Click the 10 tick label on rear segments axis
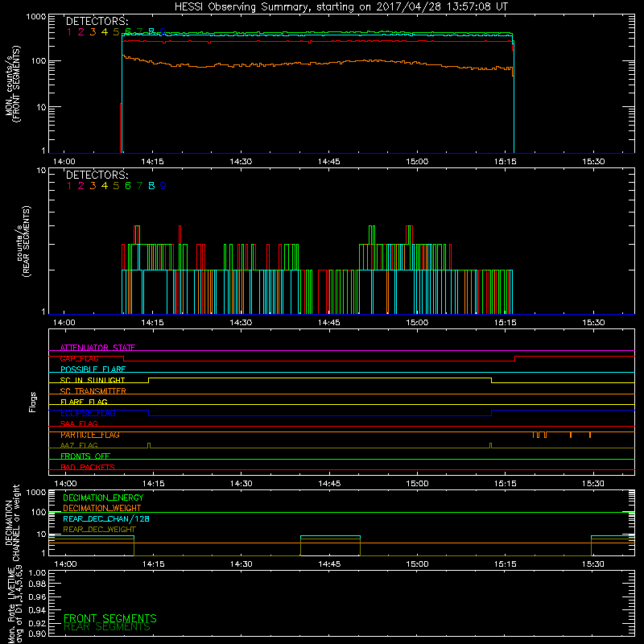 [42, 170]
